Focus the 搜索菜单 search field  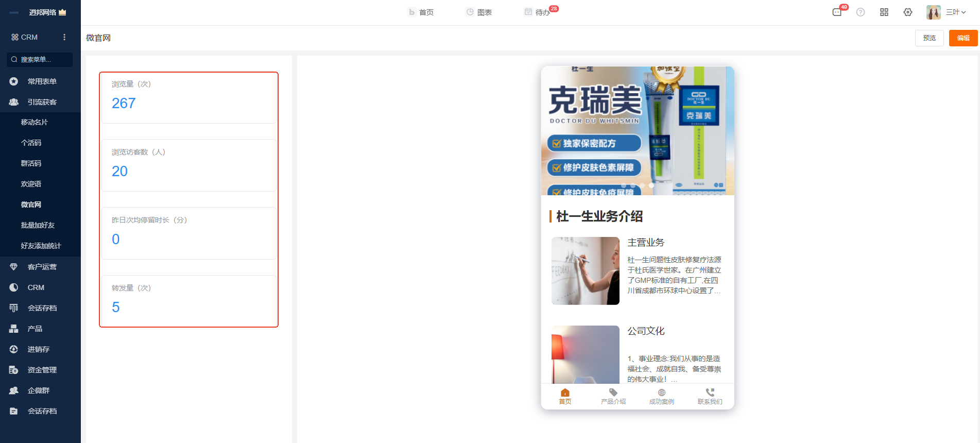[x=40, y=60]
